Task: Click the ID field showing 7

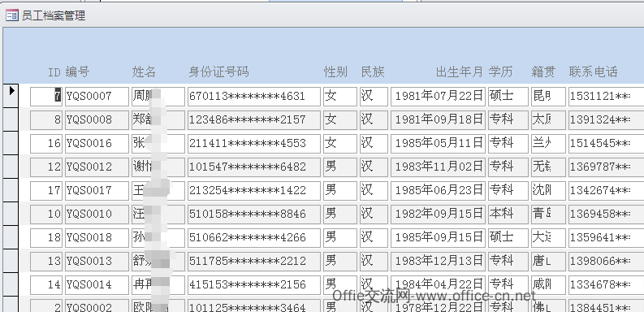Action: (x=46, y=97)
